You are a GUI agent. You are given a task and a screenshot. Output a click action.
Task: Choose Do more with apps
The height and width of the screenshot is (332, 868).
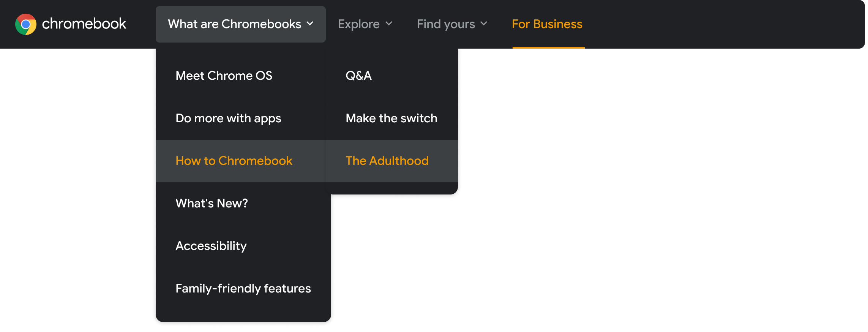click(x=228, y=118)
